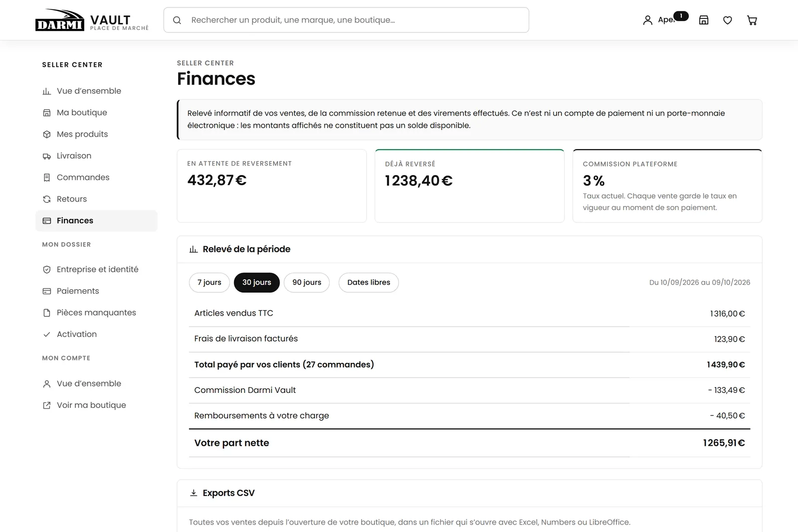Click the Voir ma boutique external-link icon
798x532 pixels.
(x=47, y=405)
